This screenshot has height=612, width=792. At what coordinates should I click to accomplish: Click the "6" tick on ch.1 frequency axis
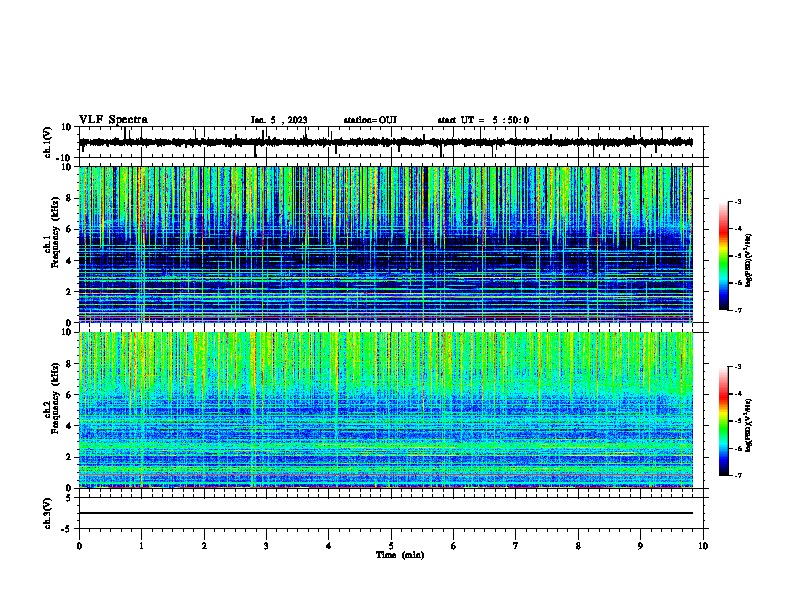tap(69, 229)
